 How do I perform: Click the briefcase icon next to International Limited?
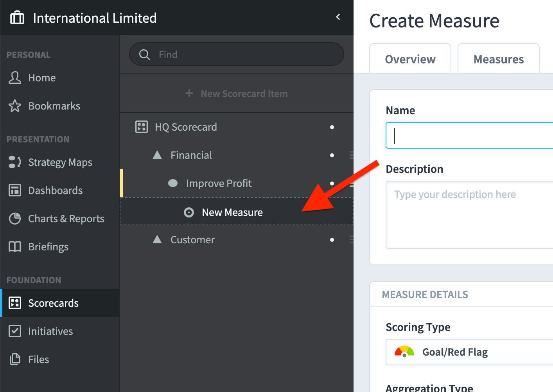pos(17,17)
